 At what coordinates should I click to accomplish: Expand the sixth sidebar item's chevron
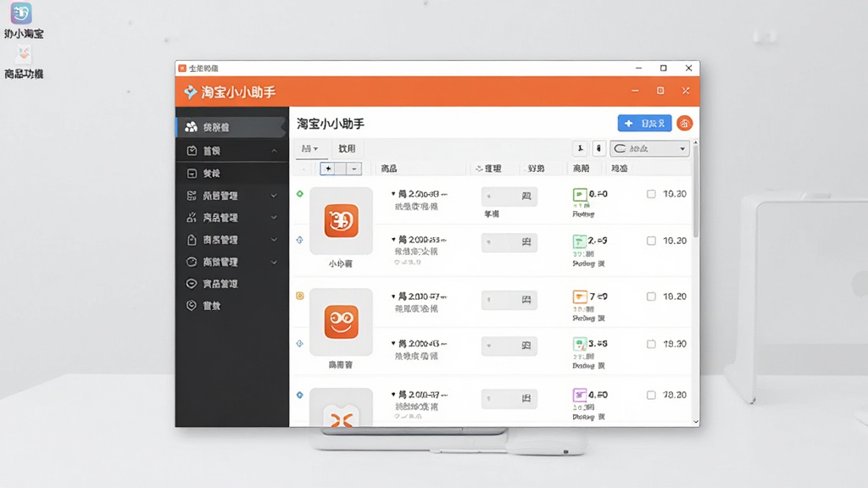(x=274, y=240)
